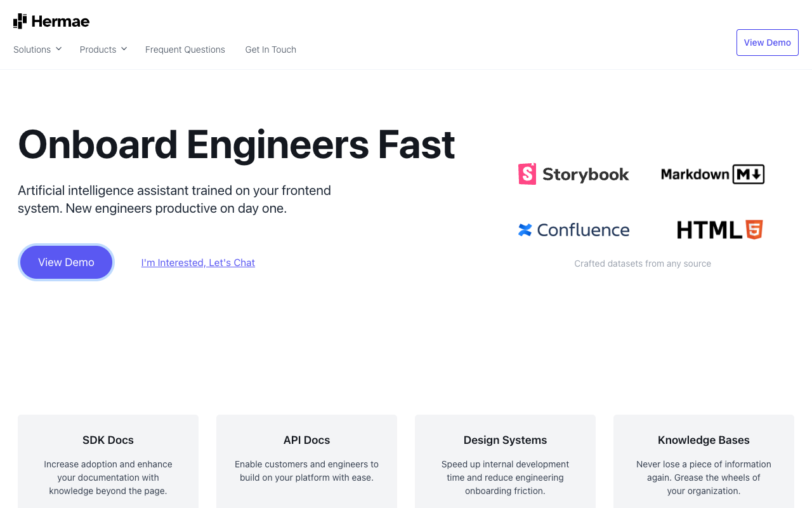Click the filled purple View Demo button

click(66, 262)
